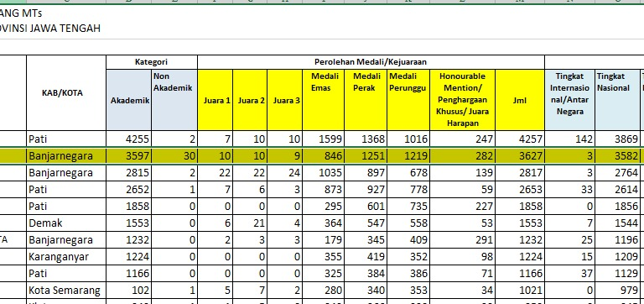Select the cell containing 897
The width and height of the screenshot is (644, 304).
pos(366,173)
